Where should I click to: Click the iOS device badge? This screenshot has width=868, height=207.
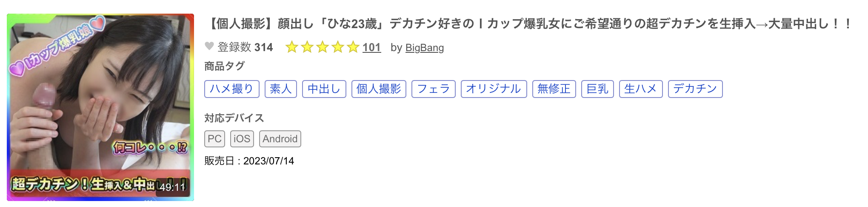tap(242, 139)
